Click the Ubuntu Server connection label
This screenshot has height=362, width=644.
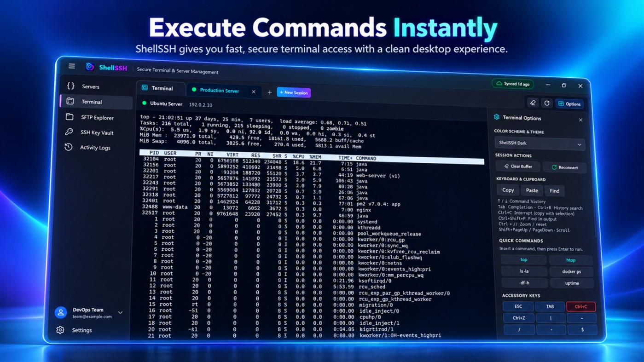(166, 104)
